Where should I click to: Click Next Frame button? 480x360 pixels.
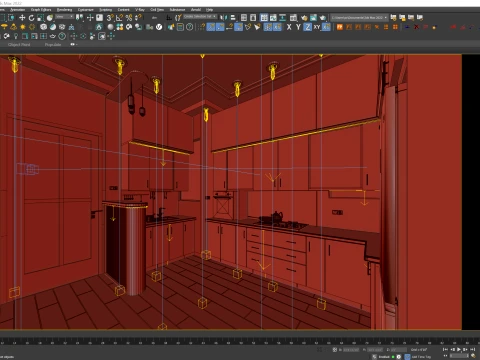tap(465, 349)
